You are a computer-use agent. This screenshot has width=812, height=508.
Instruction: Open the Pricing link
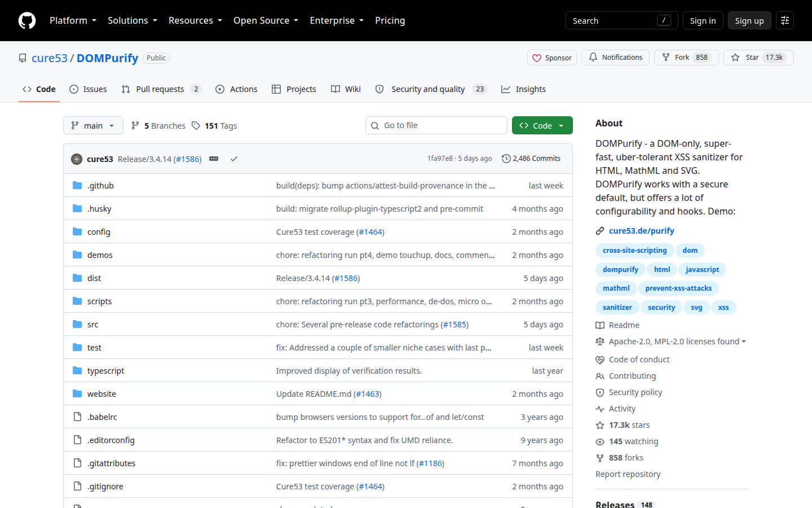point(390,20)
